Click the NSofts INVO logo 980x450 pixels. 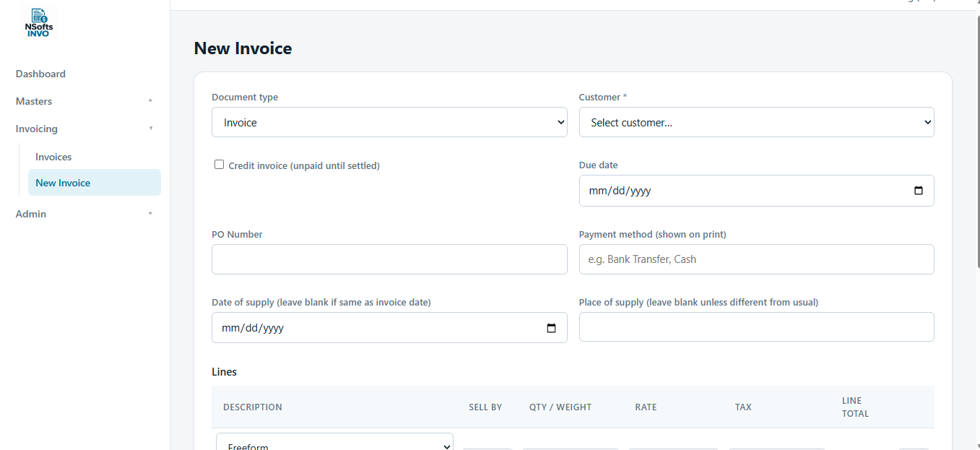[38, 22]
